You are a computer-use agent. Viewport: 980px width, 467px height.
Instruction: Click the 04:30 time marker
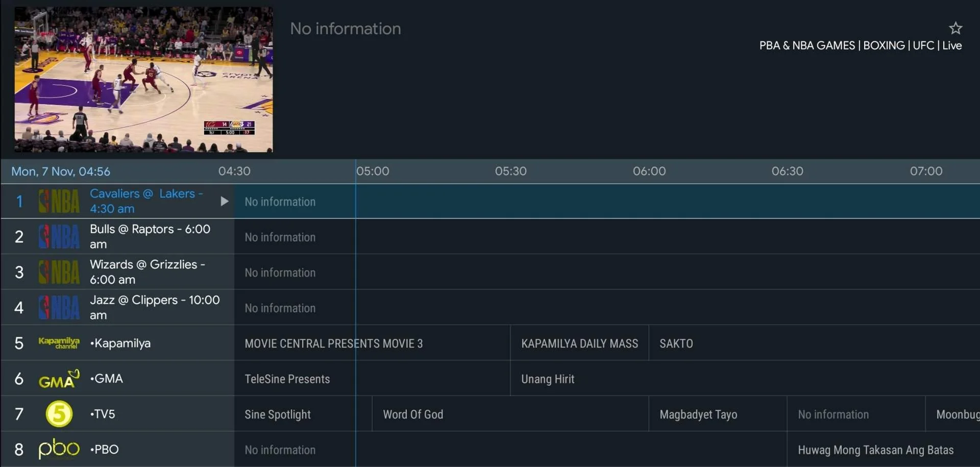click(234, 171)
